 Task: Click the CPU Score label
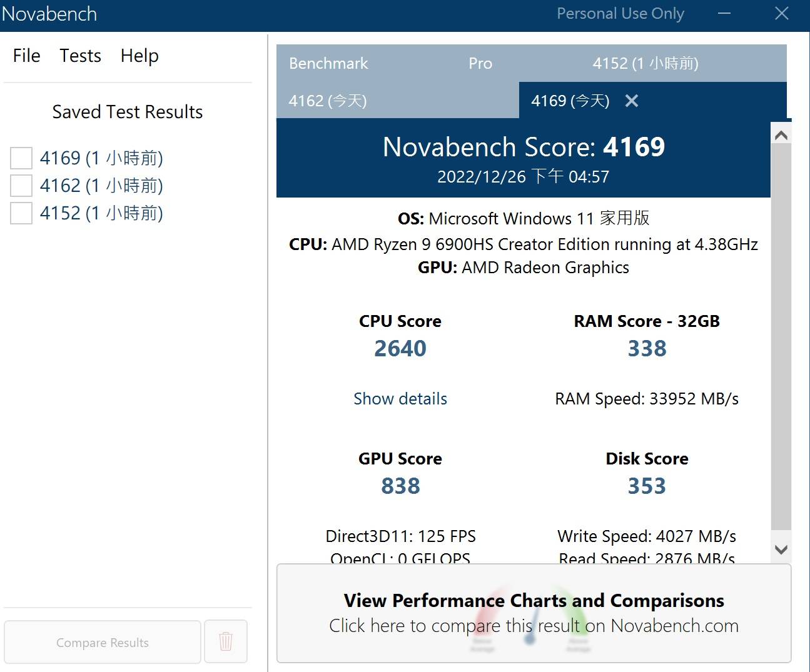[400, 321]
